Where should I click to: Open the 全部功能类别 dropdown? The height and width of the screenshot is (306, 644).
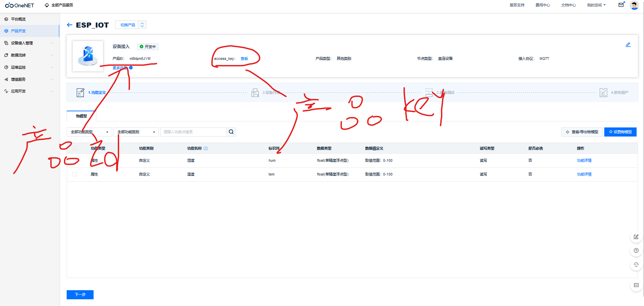point(136,132)
